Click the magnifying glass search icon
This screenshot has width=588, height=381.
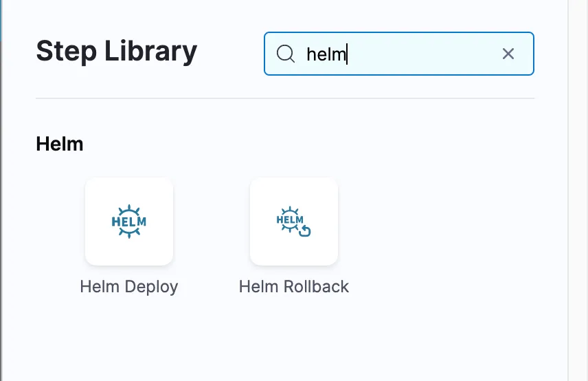(x=285, y=54)
